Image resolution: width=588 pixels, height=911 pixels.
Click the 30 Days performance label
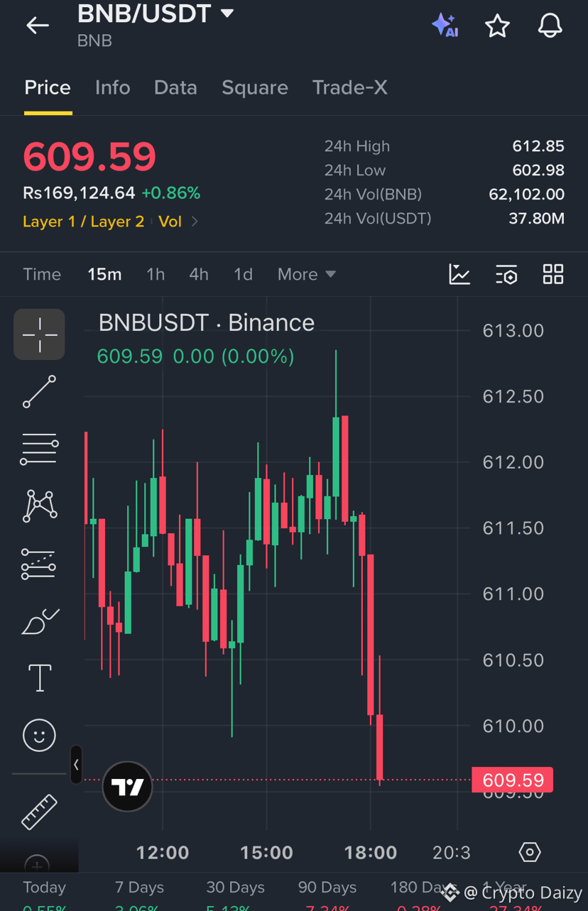[x=235, y=888]
